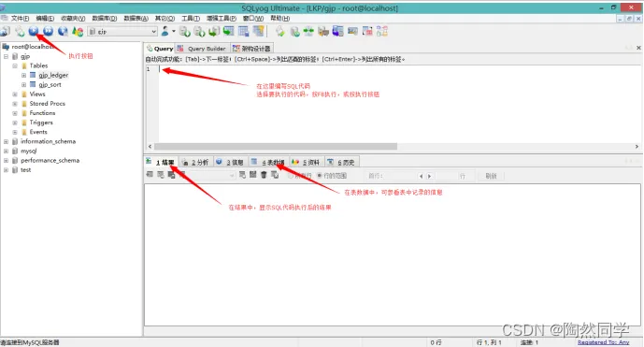Screen dimensions: 644x347
Task: Open the 数据库(D) menu
Action: 105,18
